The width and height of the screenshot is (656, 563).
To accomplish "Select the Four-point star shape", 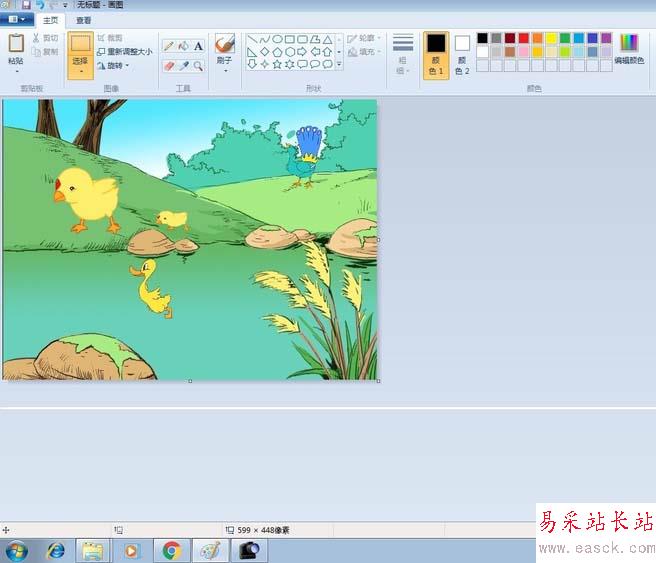I will click(264, 64).
